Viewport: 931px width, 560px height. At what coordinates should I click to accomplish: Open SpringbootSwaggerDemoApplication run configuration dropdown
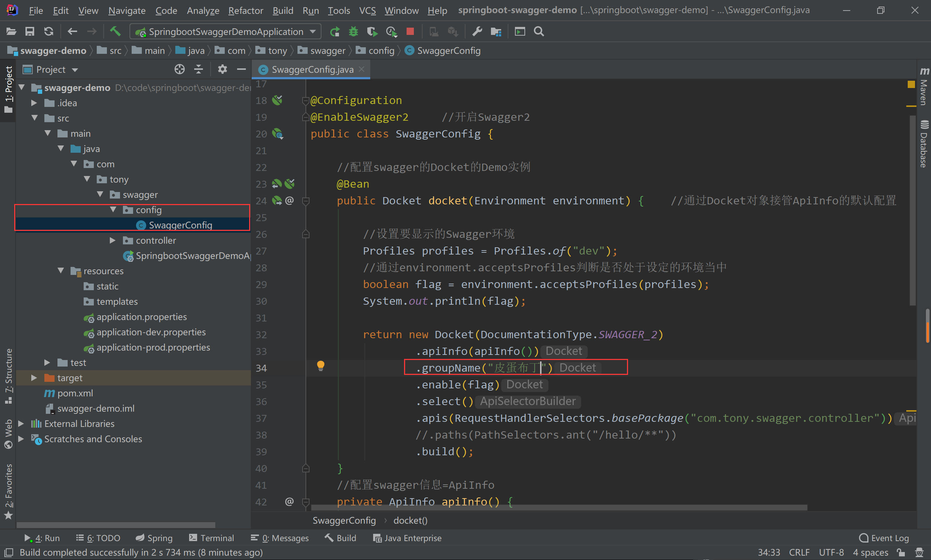point(225,31)
